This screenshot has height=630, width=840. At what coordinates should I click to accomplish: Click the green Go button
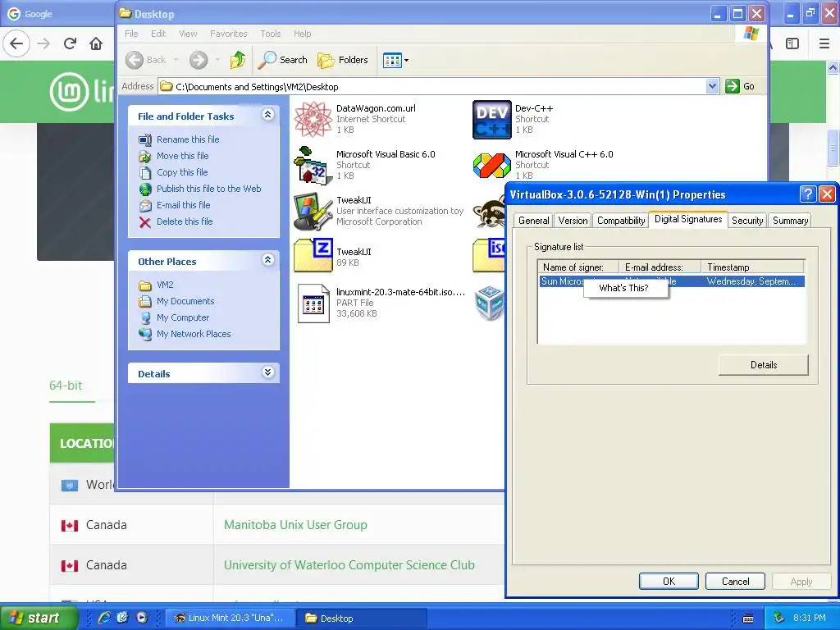[741, 86]
